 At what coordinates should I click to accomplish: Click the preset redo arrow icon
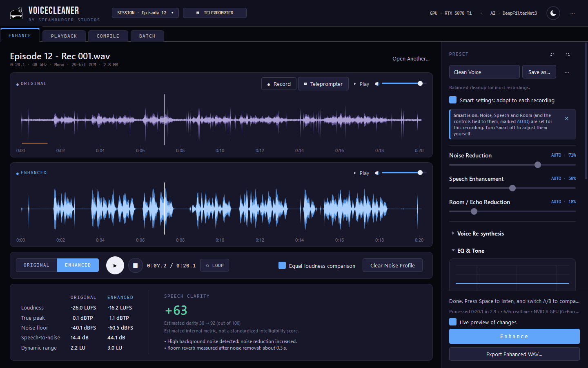click(x=568, y=54)
